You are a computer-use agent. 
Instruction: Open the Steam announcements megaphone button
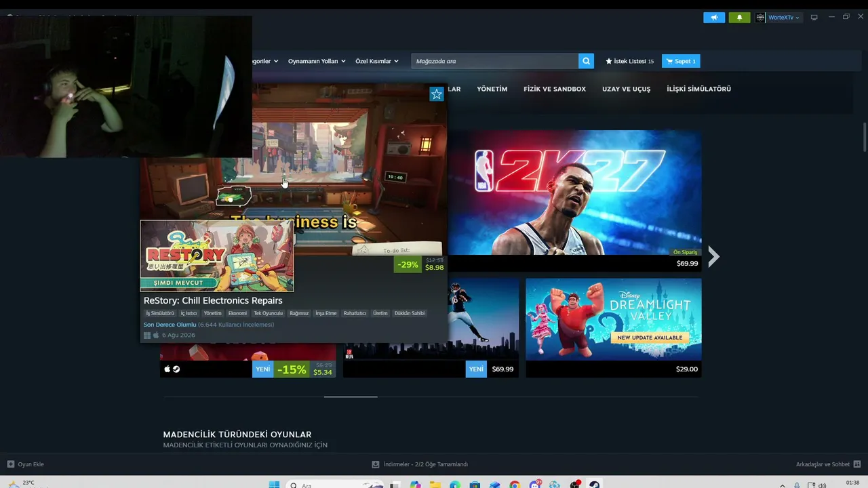(714, 18)
